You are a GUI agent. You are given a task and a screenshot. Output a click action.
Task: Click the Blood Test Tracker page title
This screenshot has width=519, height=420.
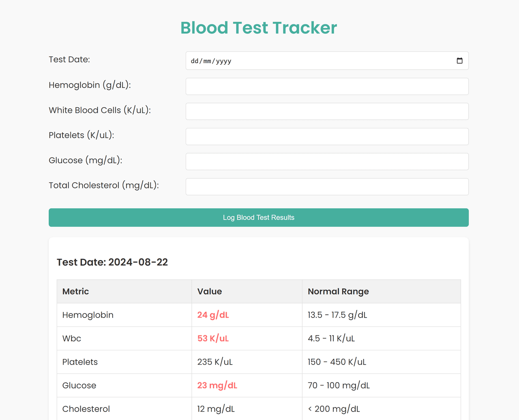[259, 28]
